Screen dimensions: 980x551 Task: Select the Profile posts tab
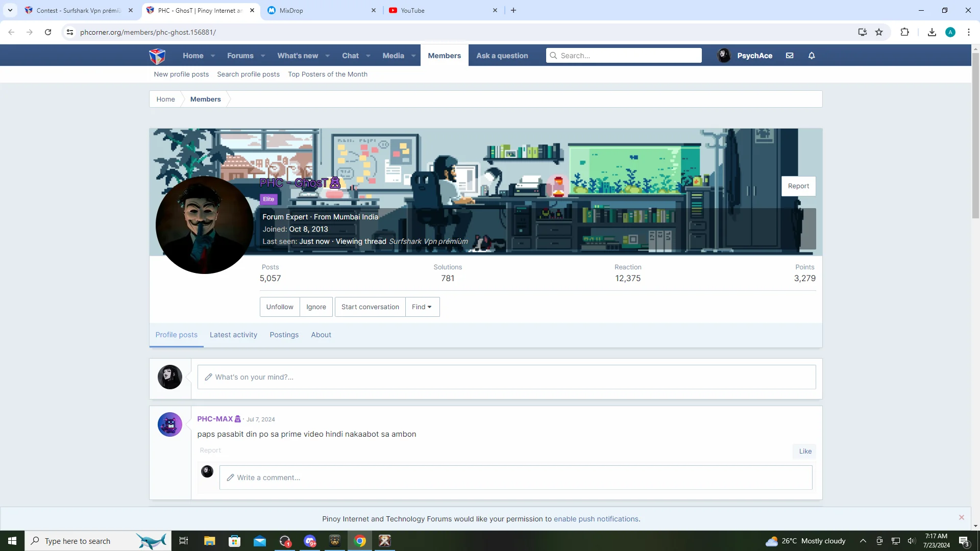pyautogui.click(x=176, y=335)
